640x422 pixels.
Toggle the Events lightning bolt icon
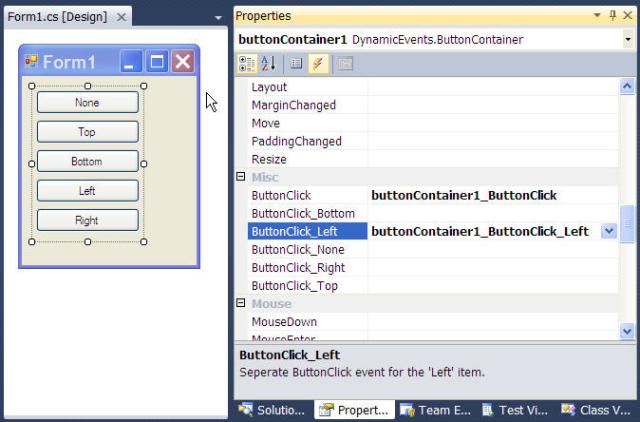tap(318, 64)
